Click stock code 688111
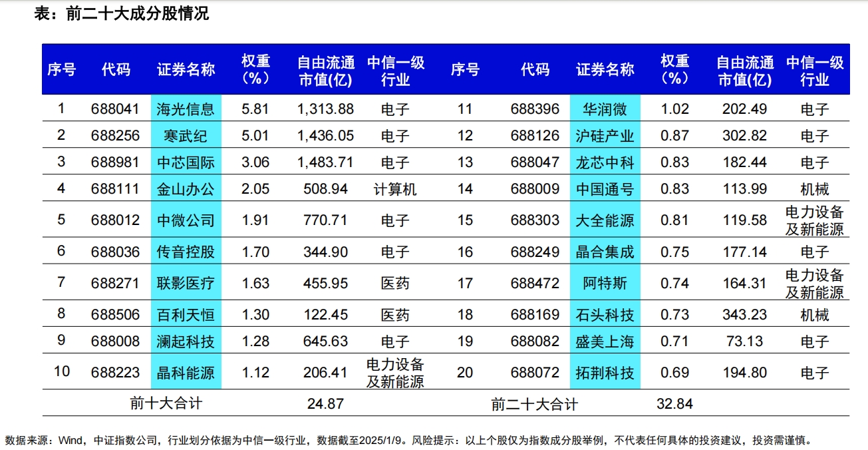The width and height of the screenshot is (868, 450). click(116, 189)
